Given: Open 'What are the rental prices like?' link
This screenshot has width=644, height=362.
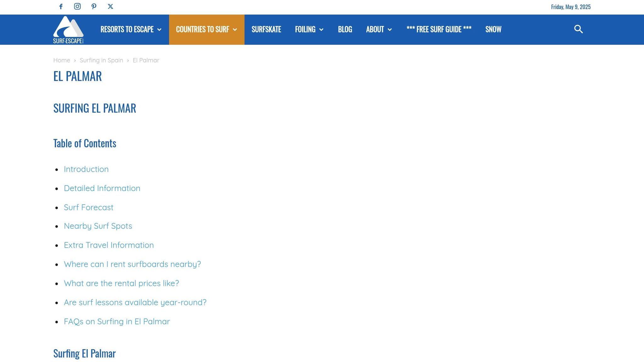Looking at the screenshot, I should tap(121, 283).
